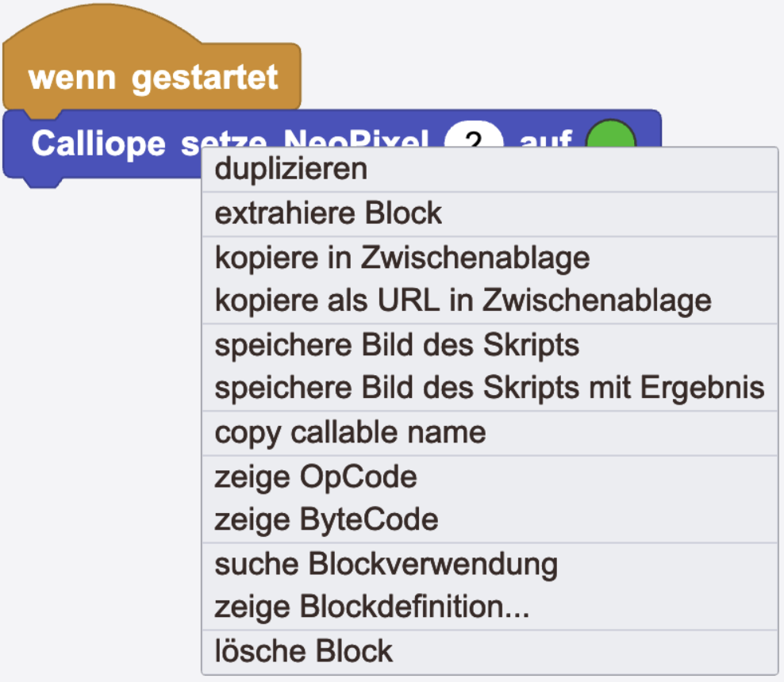The width and height of the screenshot is (784, 682).
Task: Click 'kopiere in Zwischenablage'
Action: tap(402, 258)
